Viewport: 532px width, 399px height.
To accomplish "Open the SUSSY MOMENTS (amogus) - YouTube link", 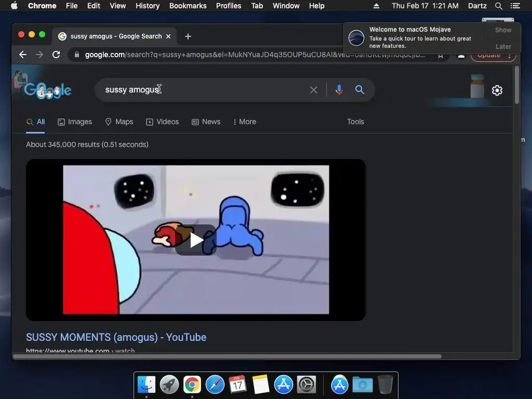I will pyautogui.click(x=116, y=337).
